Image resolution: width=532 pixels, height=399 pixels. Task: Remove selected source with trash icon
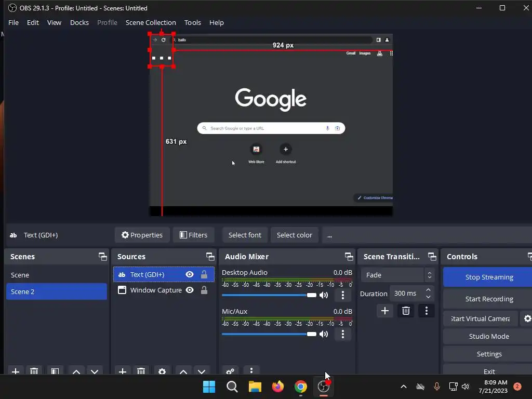click(x=141, y=371)
